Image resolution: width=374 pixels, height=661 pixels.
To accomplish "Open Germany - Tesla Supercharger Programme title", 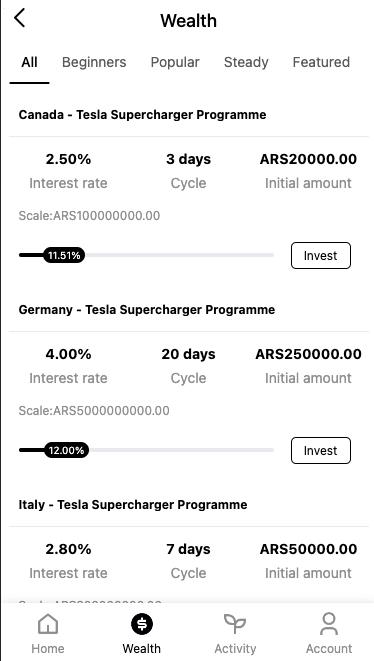I will [x=147, y=309].
